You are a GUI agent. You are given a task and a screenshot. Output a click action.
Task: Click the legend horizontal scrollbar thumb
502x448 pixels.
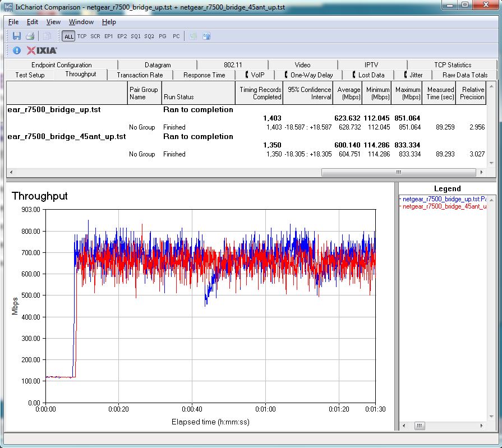tap(420, 426)
